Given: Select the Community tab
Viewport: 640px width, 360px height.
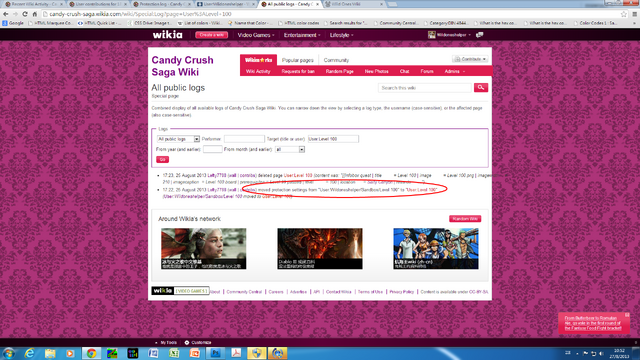Looking at the screenshot, I should tap(336, 60).
